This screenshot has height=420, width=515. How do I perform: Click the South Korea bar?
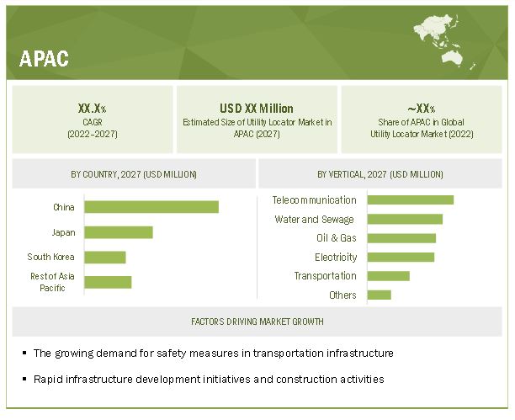(x=105, y=257)
